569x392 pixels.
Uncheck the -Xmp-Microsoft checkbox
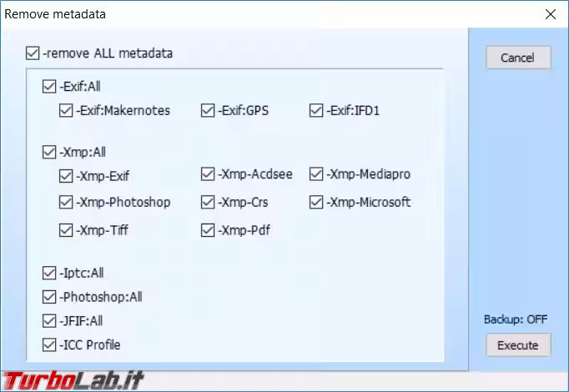pyautogui.click(x=316, y=203)
